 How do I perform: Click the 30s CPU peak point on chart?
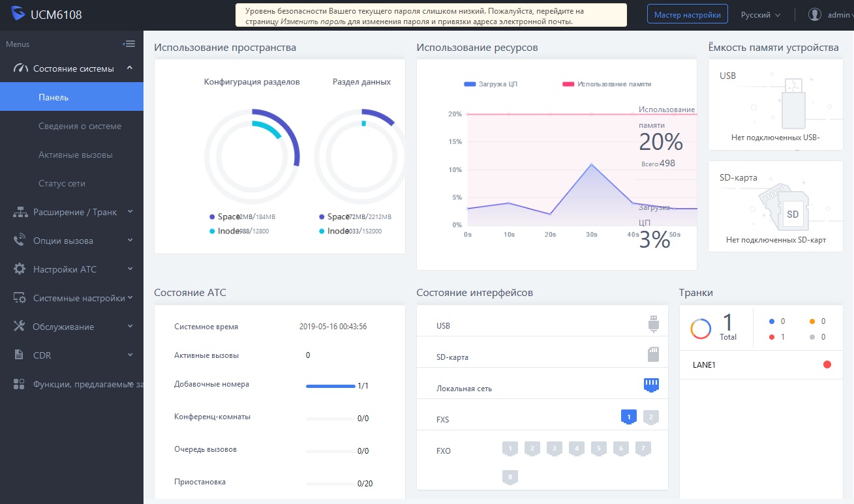click(592, 164)
